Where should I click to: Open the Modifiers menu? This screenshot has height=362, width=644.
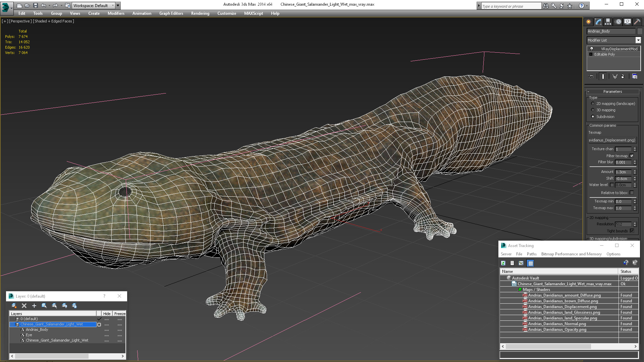pos(116,13)
